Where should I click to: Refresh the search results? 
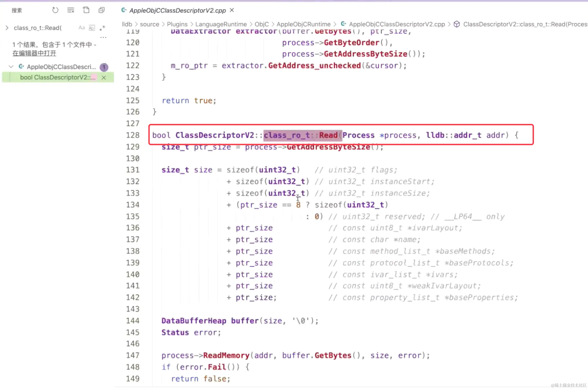tap(55, 10)
